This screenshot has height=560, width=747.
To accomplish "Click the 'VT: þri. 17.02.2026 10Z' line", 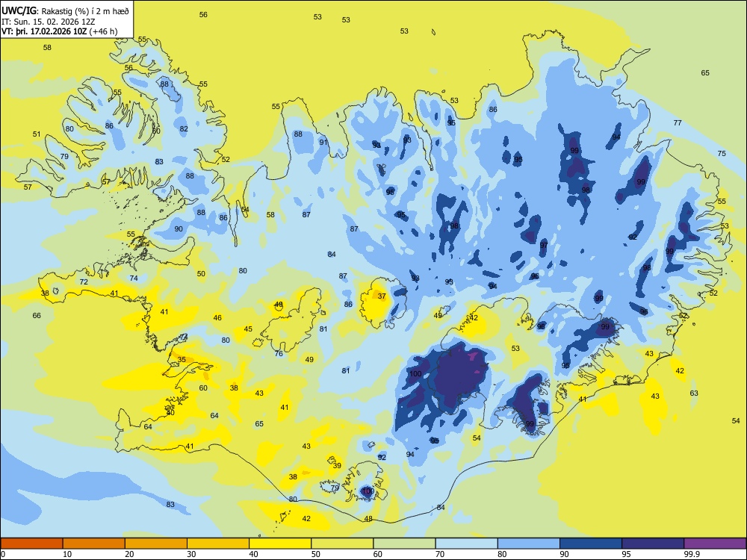I will 59,31.
